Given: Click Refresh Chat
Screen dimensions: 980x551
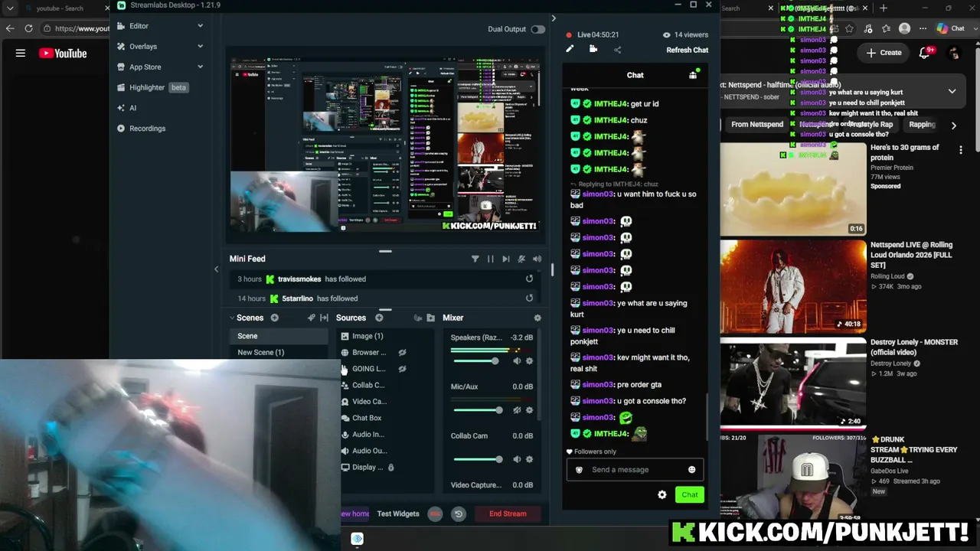Looking at the screenshot, I should coord(687,50).
